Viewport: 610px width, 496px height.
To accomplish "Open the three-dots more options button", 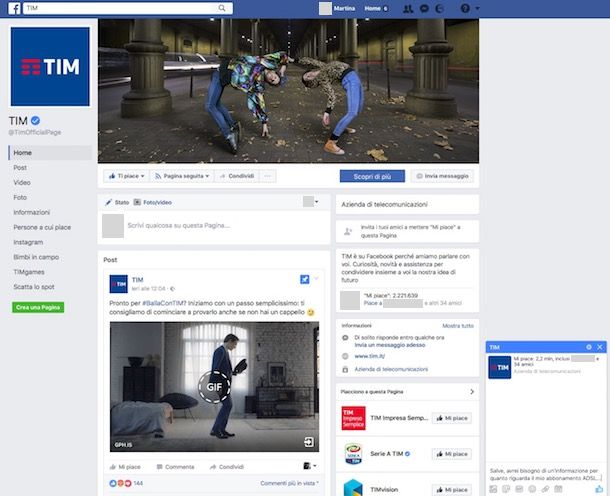I will click(x=267, y=176).
